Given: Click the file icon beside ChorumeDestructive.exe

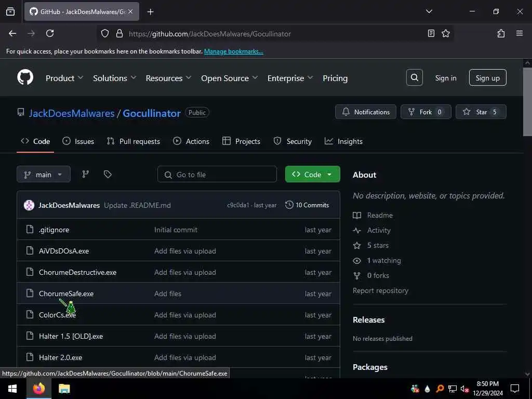Looking at the screenshot, I should tap(30, 272).
